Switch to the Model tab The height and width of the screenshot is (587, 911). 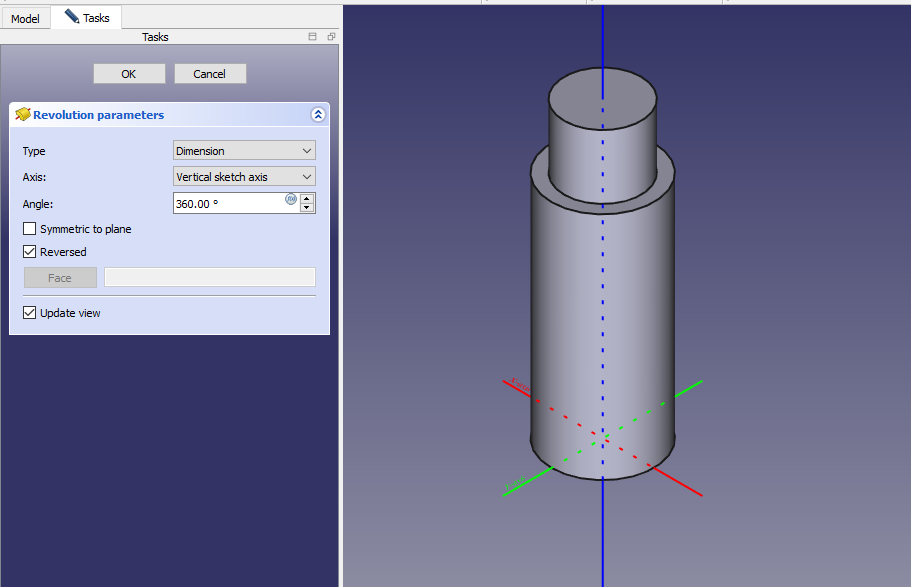[x=25, y=18]
